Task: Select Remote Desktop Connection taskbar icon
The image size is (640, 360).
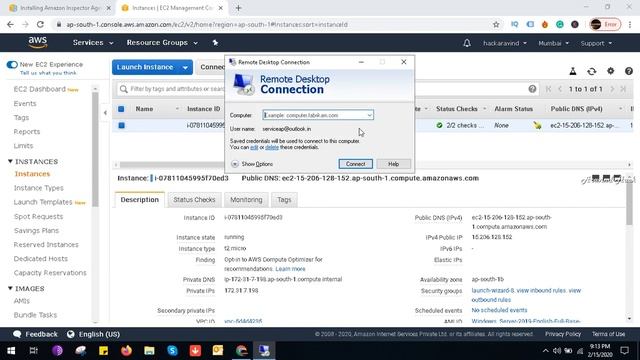Action: click(264, 351)
